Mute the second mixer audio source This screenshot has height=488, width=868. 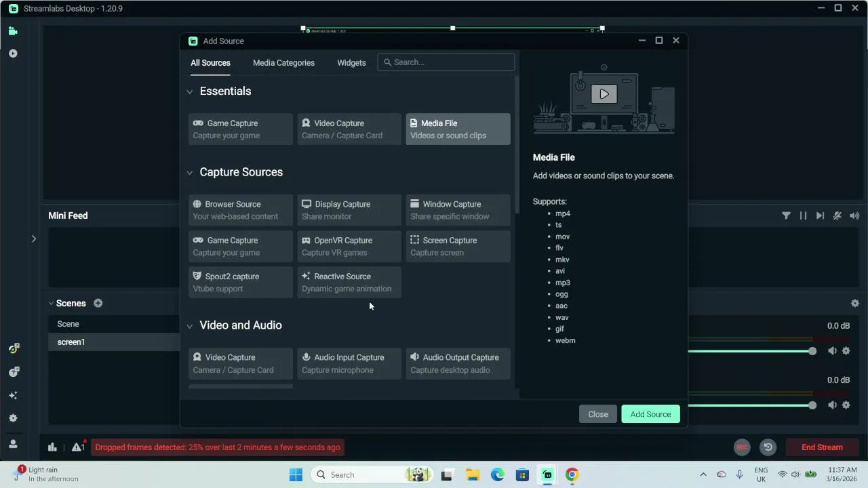[832, 405]
